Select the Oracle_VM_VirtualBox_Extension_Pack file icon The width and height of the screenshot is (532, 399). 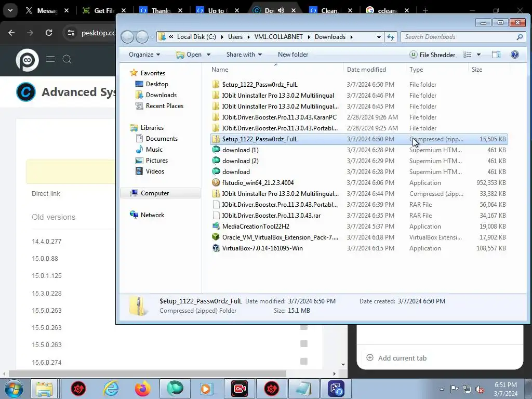click(216, 237)
